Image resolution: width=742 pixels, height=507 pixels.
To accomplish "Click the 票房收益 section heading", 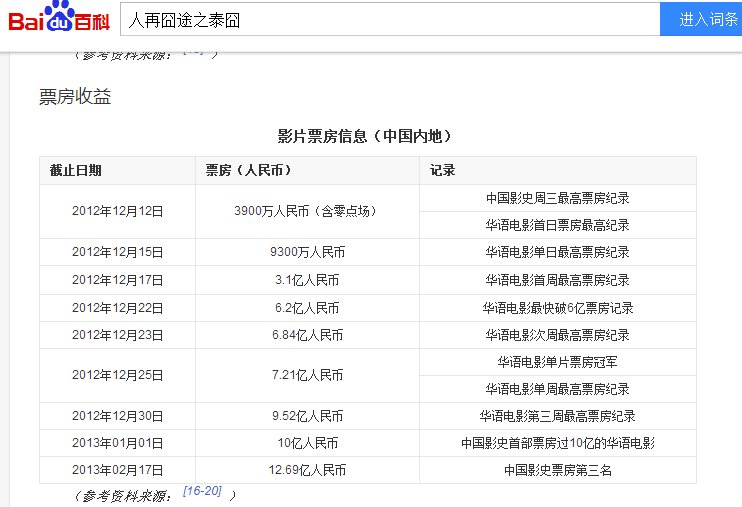I will (x=75, y=97).
